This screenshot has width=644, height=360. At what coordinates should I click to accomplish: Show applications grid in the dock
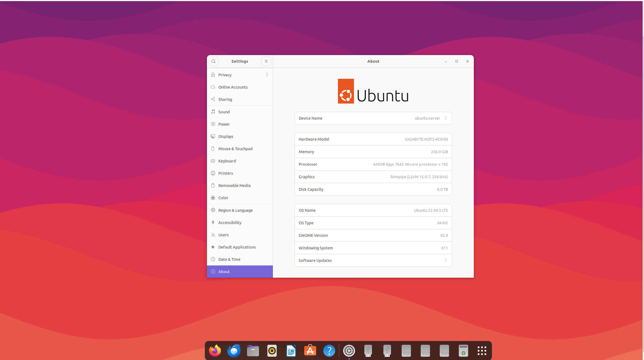(482, 350)
